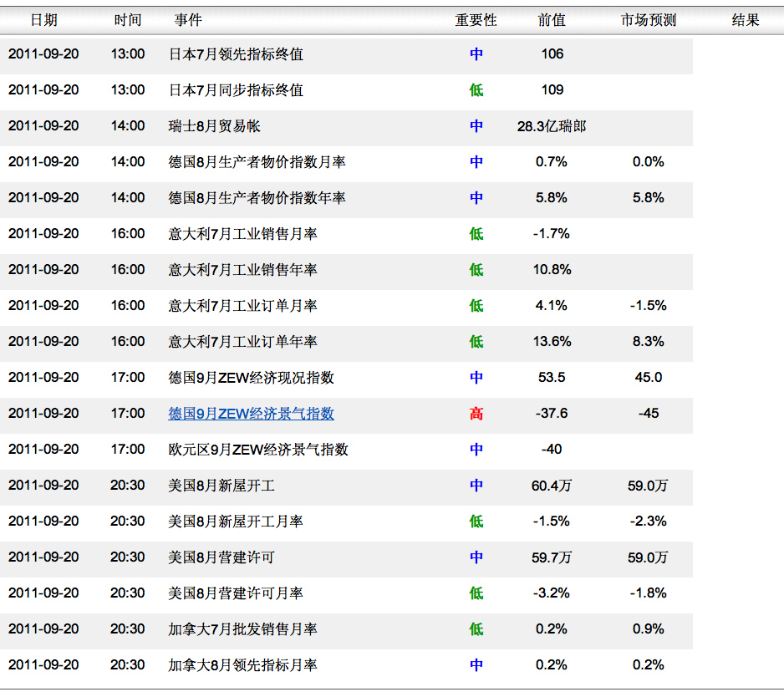Open the 德国9月ZEW经济景气指数 link
The image size is (784, 692).
(251, 414)
